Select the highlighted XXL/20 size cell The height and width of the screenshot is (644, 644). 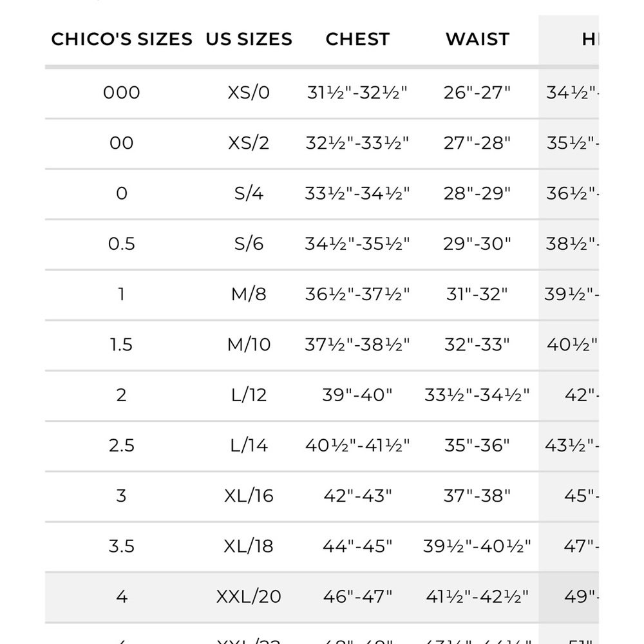pyautogui.click(x=249, y=597)
